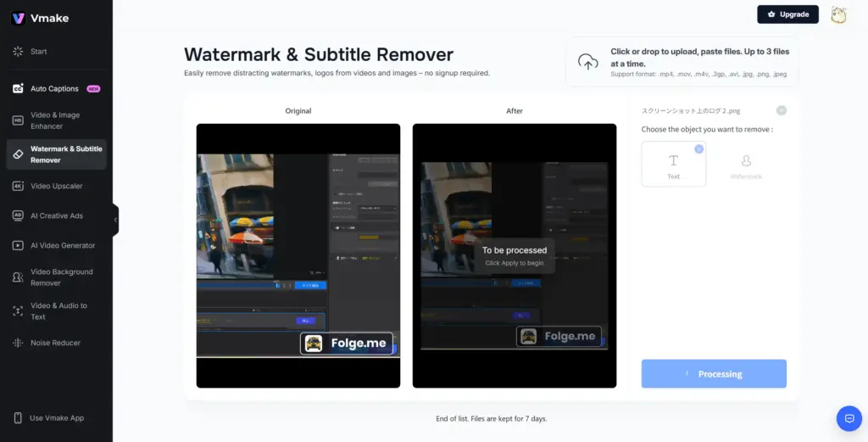The image size is (868, 442).
Task: Select Video Upscaler in sidebar
Action: point(57,186)
